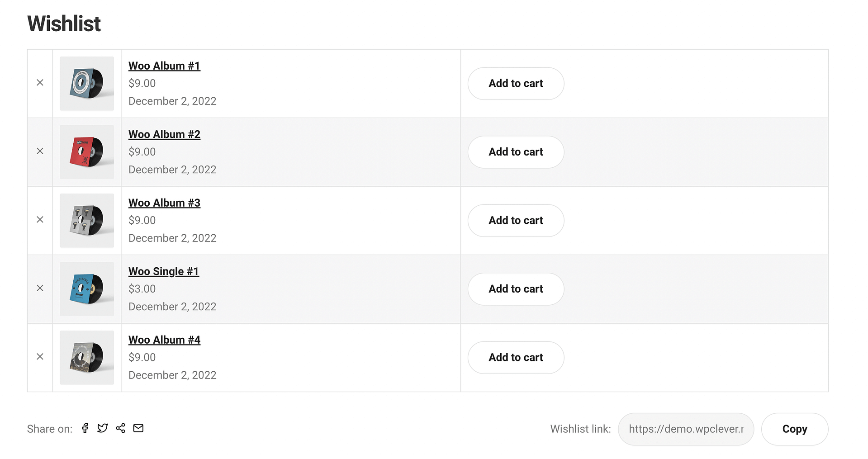
Task: Open Woo Single #1 blue thumbnail
Action: click(87, 289)
